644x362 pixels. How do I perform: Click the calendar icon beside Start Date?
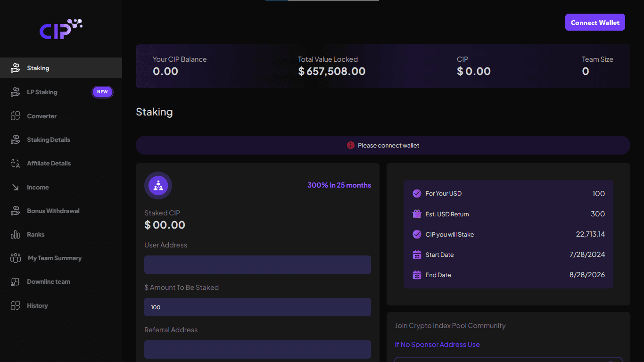[x=417, y=255]
